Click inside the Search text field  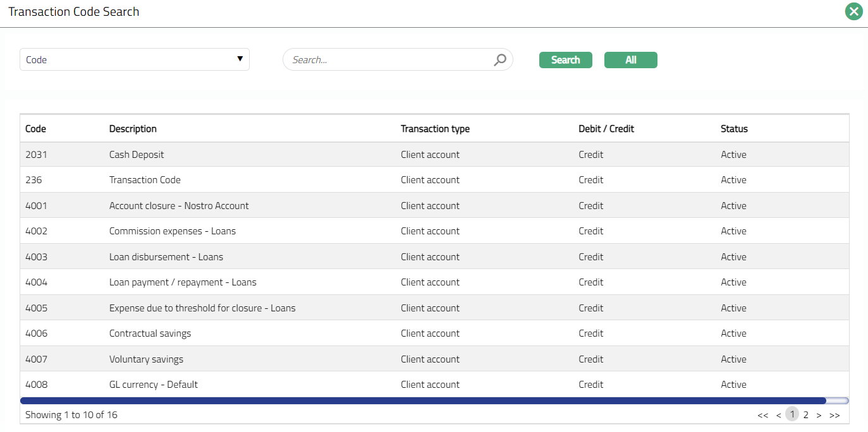tap(389, 60)
